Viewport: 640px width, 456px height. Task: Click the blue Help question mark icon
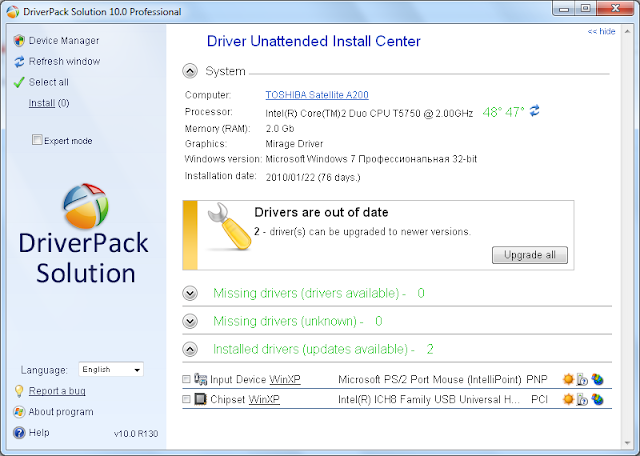(x=19, y=432)
